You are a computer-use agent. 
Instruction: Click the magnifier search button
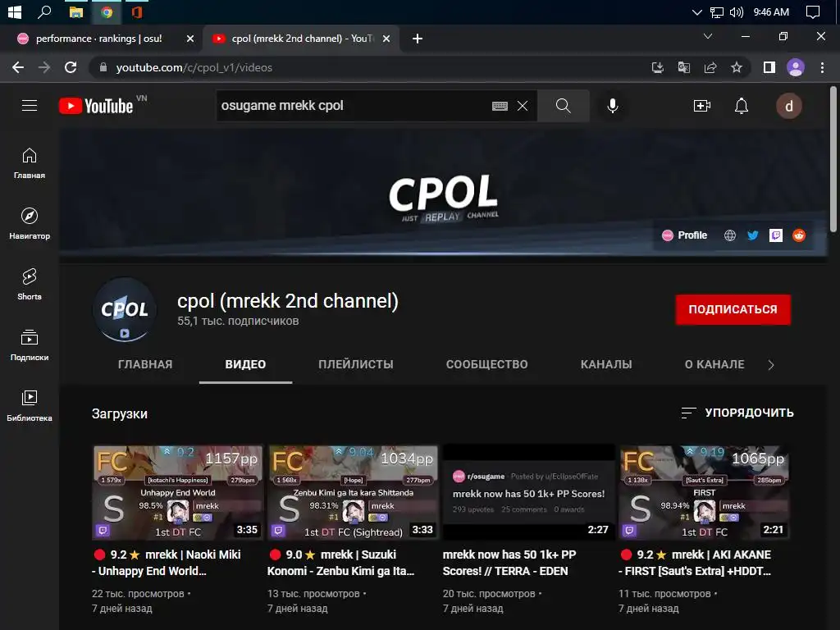(x=563, y=106)
